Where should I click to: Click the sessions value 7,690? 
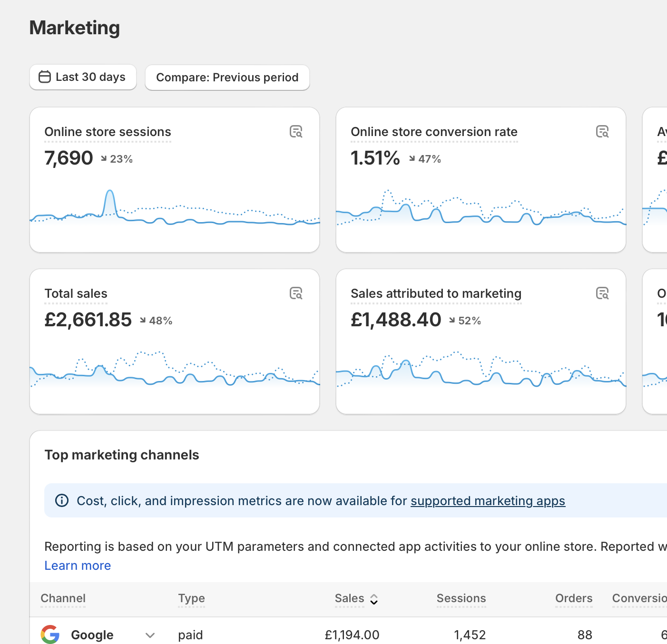[69, 158]
